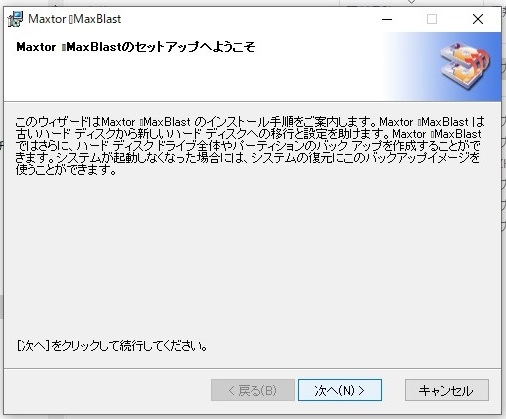Screen dimensions: 506x419
Task: Click the heading "MaxBlastのセットアップへようこそ"
Action: tap(136, 47)
